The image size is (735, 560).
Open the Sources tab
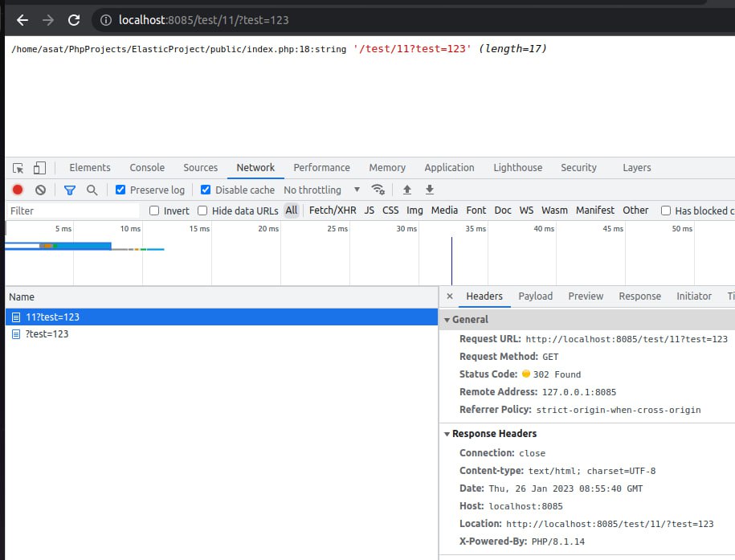(x=201, y=167)
